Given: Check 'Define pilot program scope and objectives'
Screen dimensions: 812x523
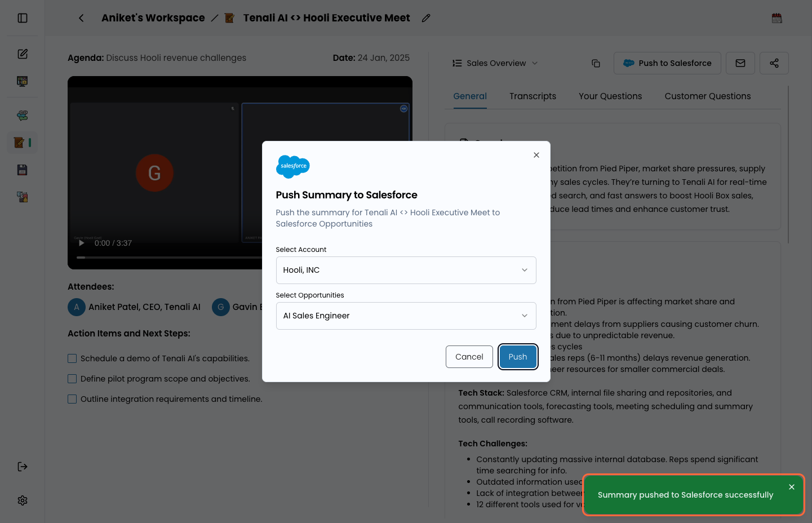Looking at the screenshot, I should [x=72, y=379].
